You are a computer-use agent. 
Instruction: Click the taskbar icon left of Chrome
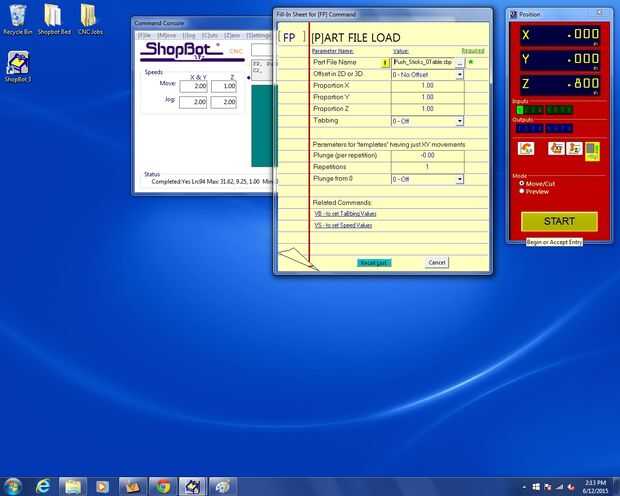pos(133,486)
